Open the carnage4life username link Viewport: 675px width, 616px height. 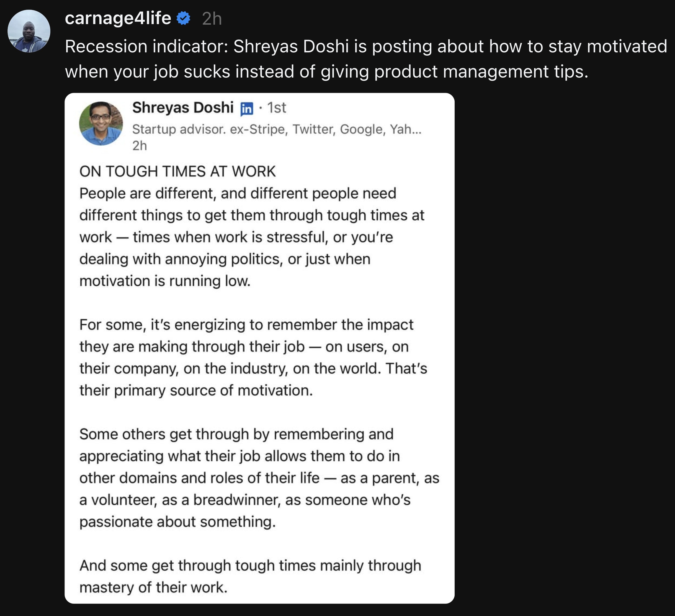pos(118,18)
